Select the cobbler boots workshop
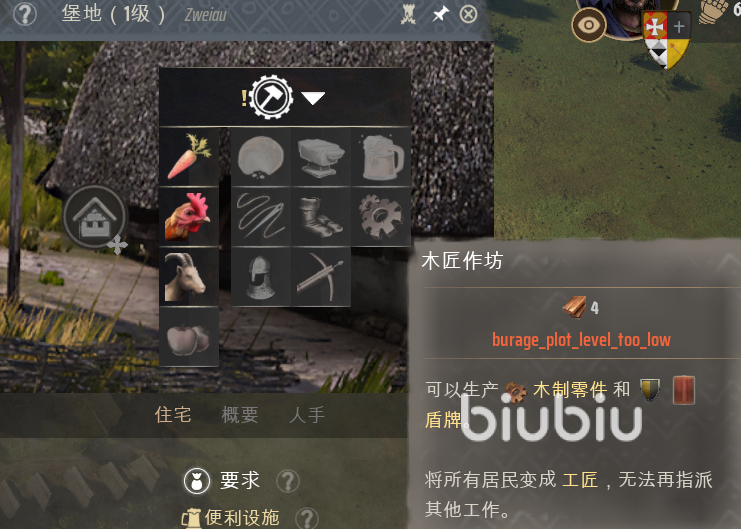 (x=321, y=217)
